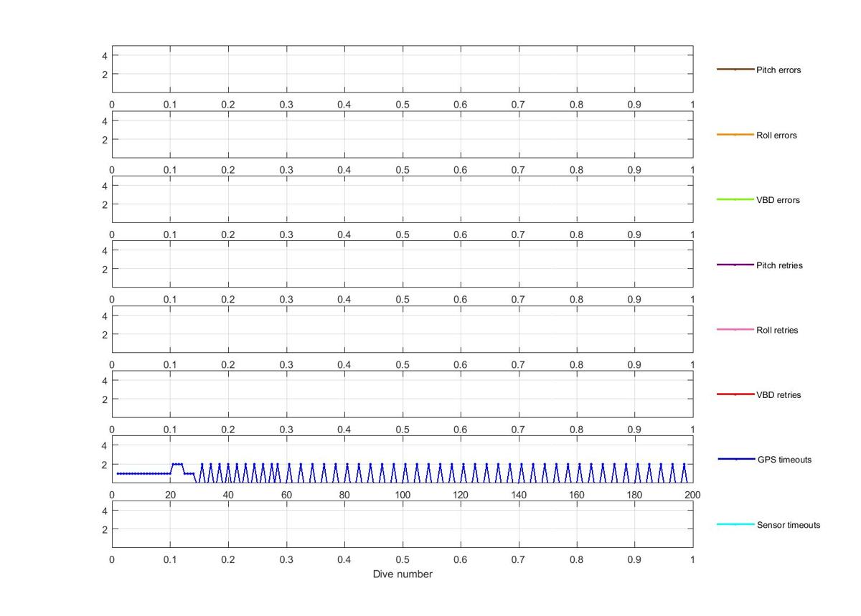Click x-axis tick label 200
This screenshot has height=616, width=861.
click(692, 495)
